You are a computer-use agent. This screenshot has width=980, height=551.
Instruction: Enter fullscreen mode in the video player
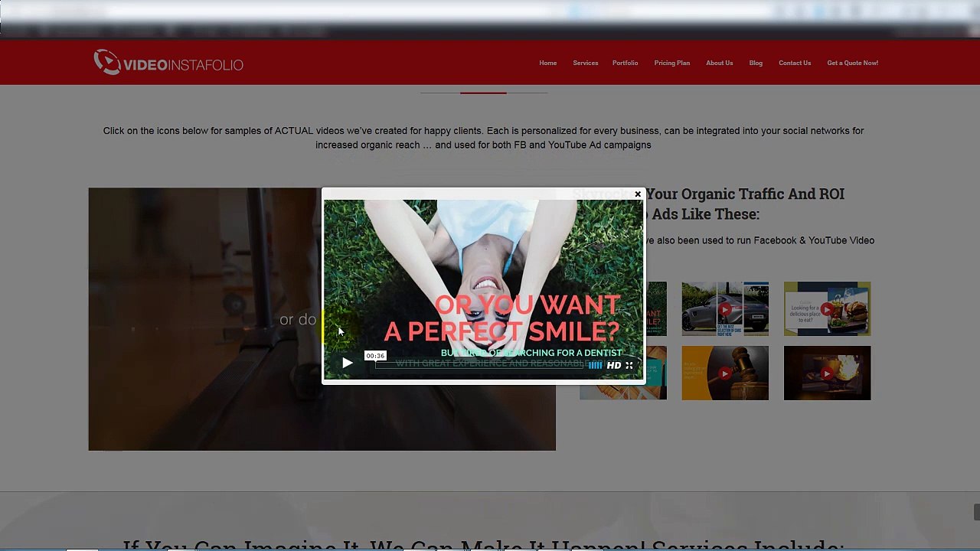pos(629,366)
